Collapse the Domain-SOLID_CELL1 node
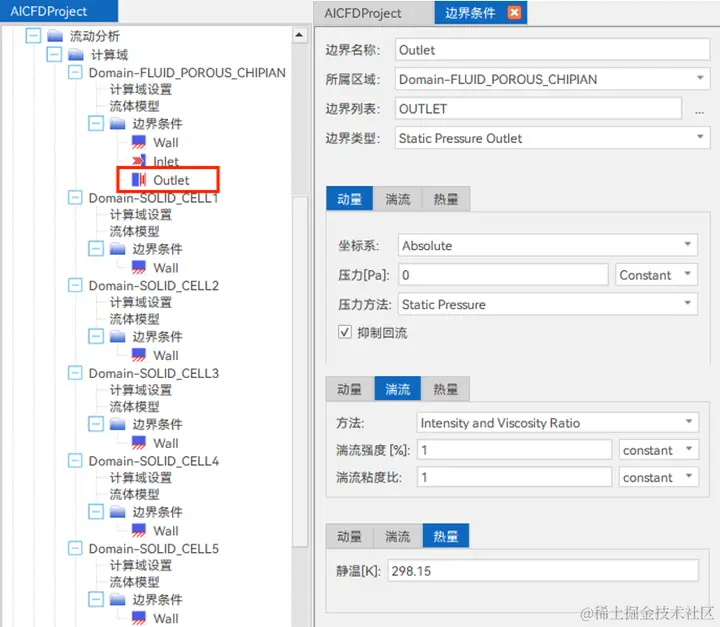720x627 pixels. coord(75,198)
